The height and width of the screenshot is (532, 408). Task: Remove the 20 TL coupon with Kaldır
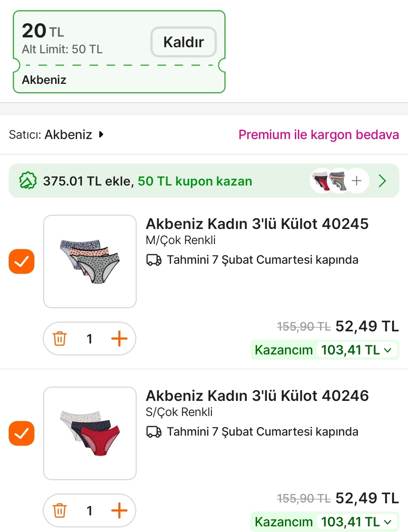tap(184, 42)
